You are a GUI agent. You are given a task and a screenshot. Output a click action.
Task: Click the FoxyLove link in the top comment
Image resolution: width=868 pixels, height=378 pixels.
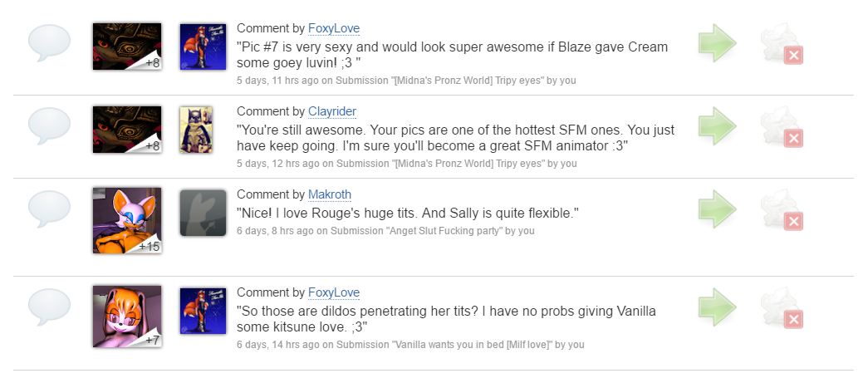click(x=333, y=28)
